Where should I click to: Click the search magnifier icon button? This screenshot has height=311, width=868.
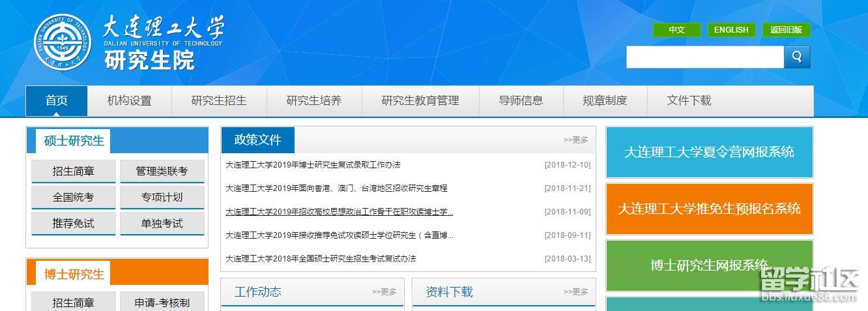coord(797,57)
